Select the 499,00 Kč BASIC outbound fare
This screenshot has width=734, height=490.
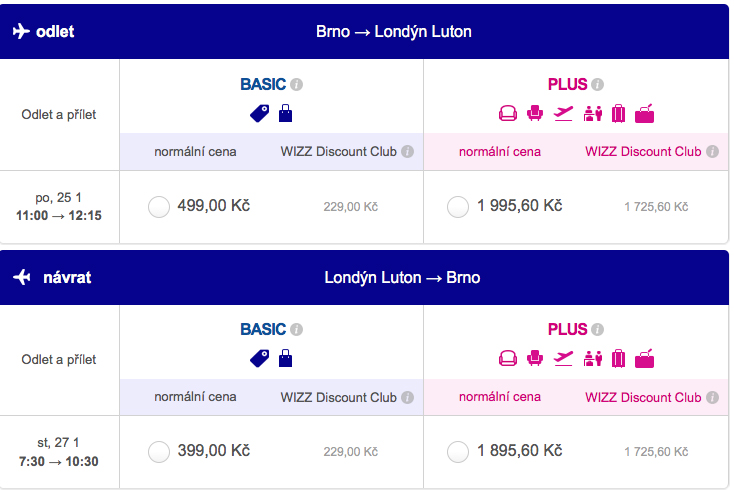pyautogui.click(x=159, y=206)
